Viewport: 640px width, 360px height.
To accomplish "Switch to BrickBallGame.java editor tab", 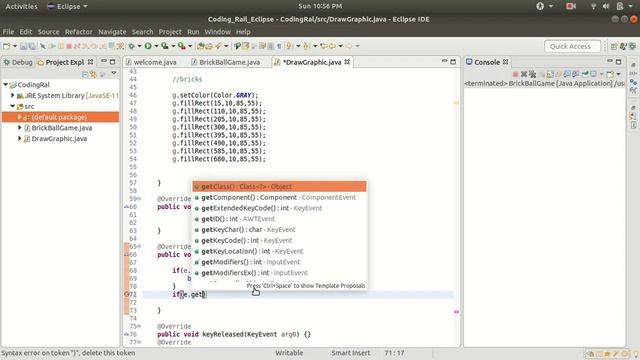I will (225, 62).
